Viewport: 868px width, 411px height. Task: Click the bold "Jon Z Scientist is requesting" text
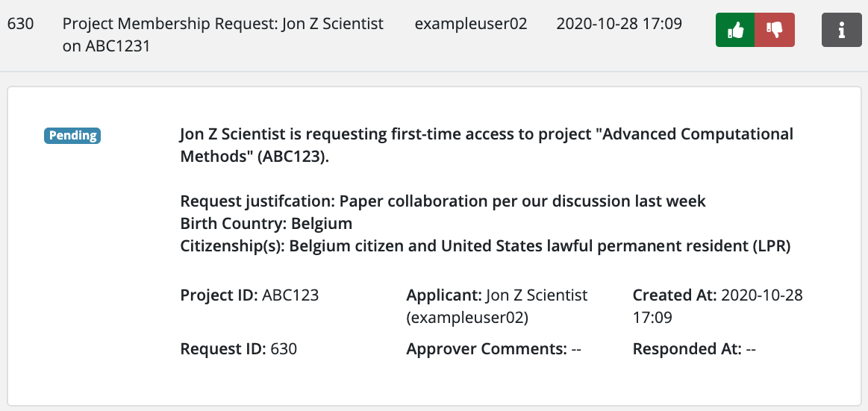pos(284,134)
